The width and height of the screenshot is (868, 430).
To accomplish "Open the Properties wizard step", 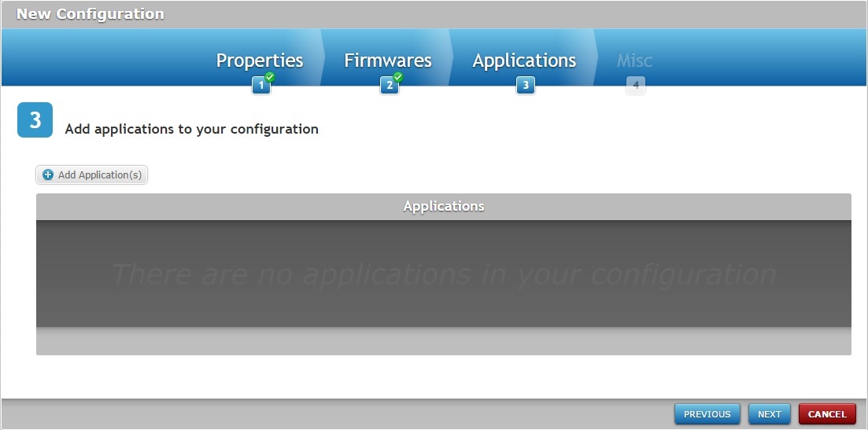I will (259, 61).
